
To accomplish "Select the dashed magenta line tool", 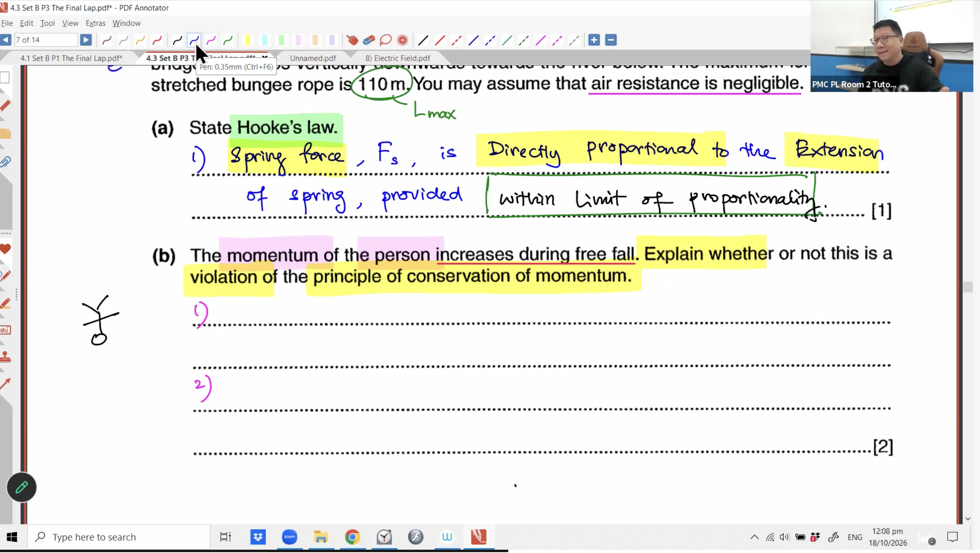I will [557, 40].
